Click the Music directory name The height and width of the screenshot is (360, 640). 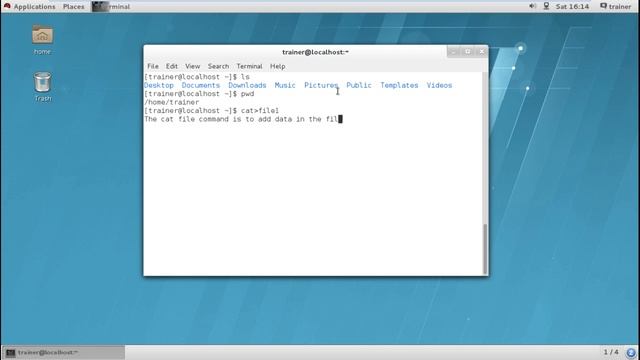pyautogui.click(x=285, y=85)
